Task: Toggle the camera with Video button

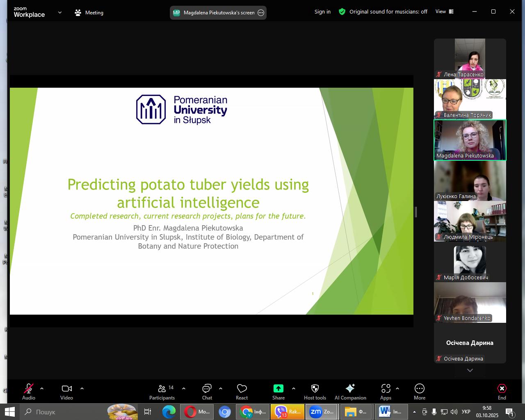Action: (66, 392)
